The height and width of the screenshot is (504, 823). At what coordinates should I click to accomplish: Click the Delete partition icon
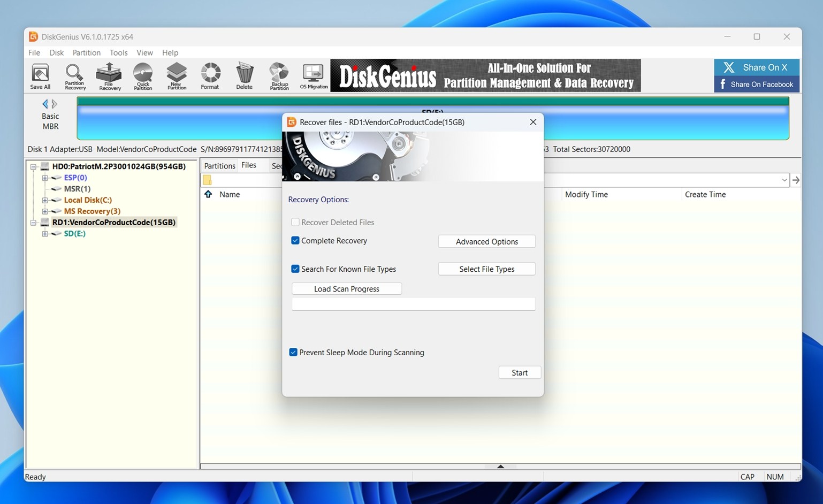tap(244, 75)
